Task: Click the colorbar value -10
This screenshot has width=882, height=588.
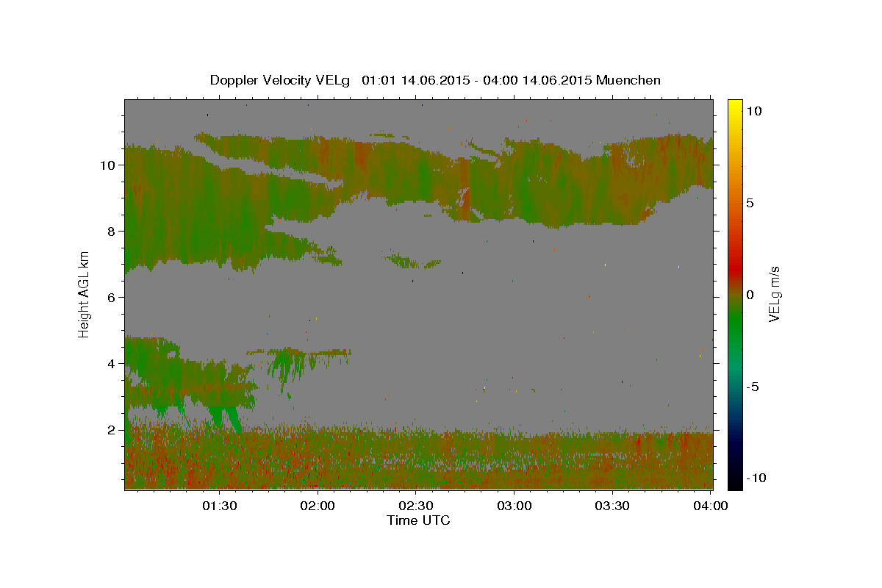Action: (756, 478)
